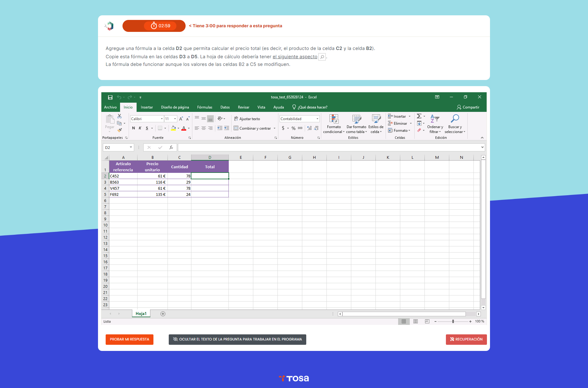Expand the Contabilidad number format dropdown
This screenshot has width=588, height=388.
pos(317,119)
